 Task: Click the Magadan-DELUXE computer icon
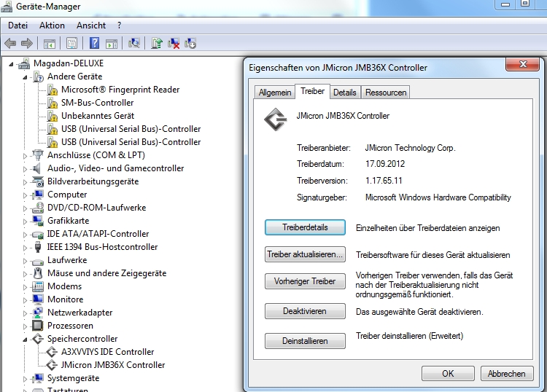[24, 64]
